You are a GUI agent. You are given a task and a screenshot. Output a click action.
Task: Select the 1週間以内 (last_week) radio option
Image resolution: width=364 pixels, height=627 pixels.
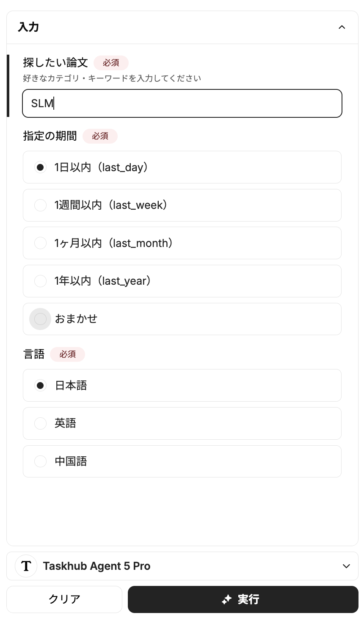[x=40, y=205]
